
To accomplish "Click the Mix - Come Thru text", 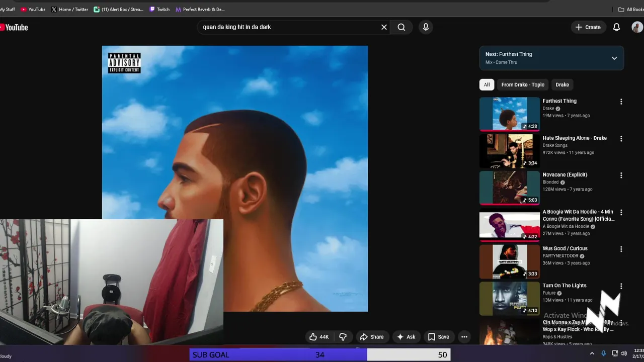I will point(501,62).
